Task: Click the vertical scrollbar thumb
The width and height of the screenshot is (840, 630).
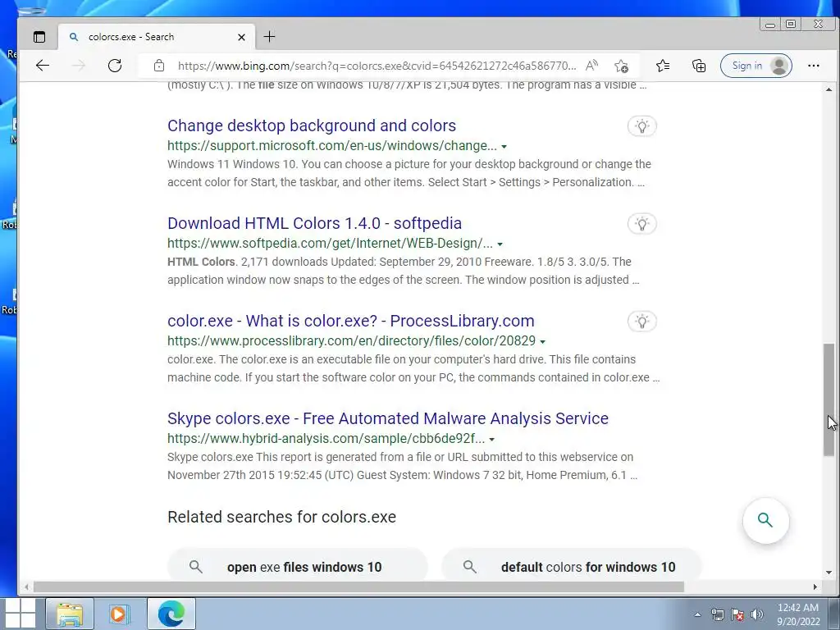Action: (x=829, y=399)
